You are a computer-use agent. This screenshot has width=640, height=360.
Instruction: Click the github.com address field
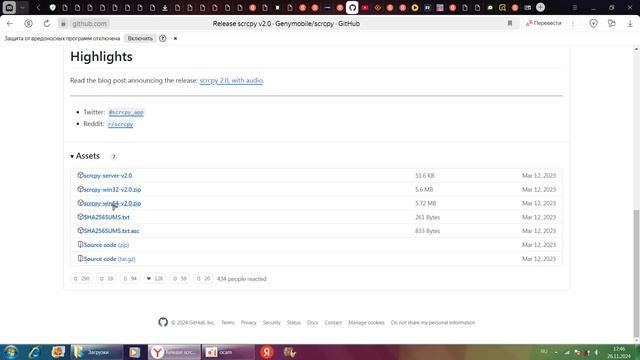tap(89, 24)
